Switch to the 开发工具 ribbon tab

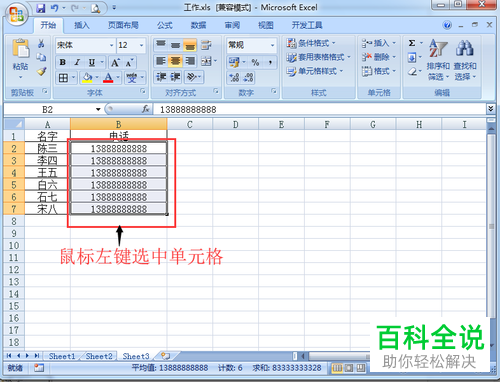coord(307,25)
